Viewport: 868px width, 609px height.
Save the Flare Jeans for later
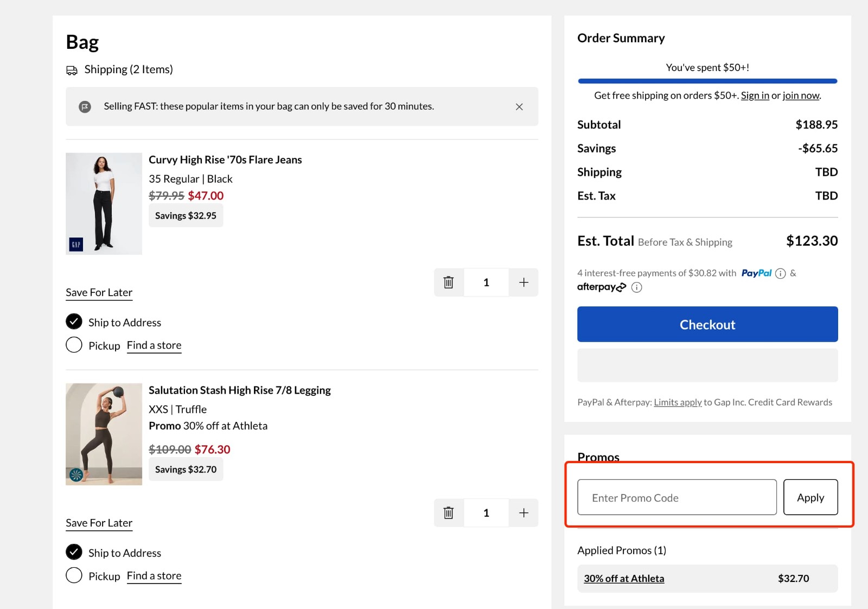point(99,293)
